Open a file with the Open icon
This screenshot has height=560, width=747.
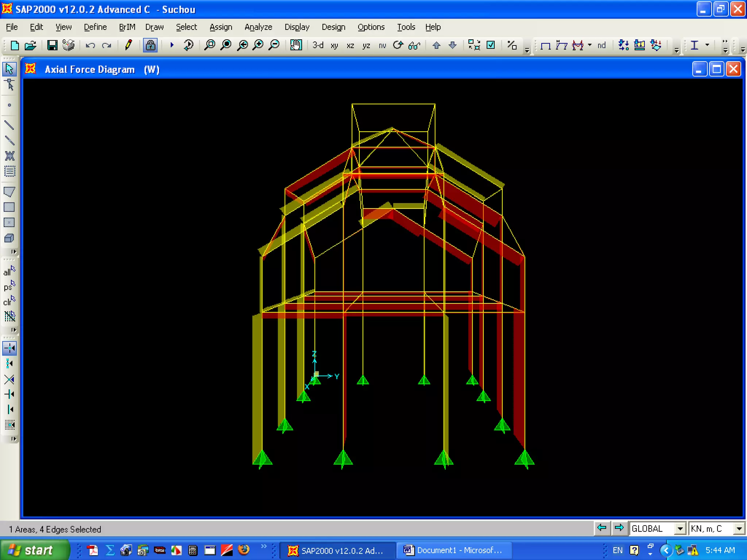(31, 45)
